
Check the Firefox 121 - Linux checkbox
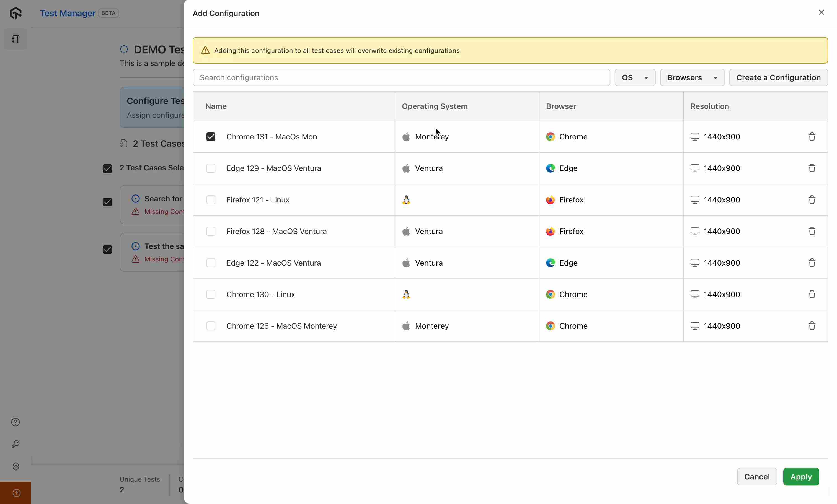pyautogui.click(x=211, y=199)
